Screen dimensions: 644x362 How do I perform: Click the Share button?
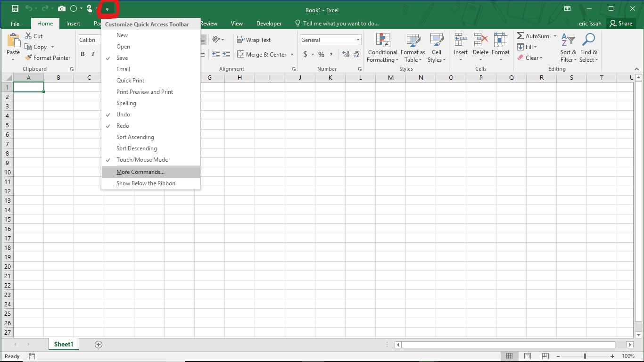click(x=620, y=24)
